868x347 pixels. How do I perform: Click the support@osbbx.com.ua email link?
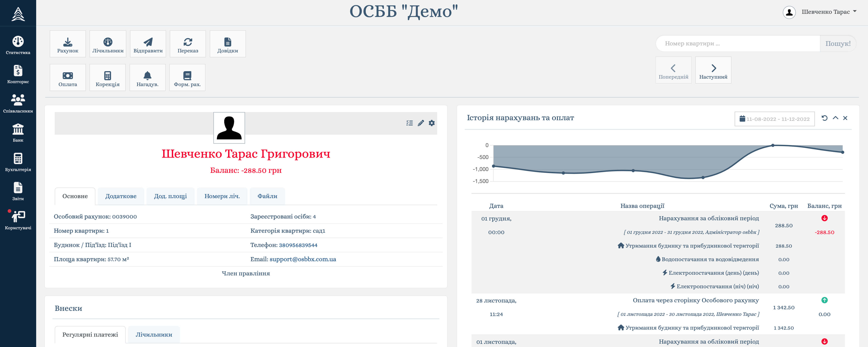click(303, 259)
